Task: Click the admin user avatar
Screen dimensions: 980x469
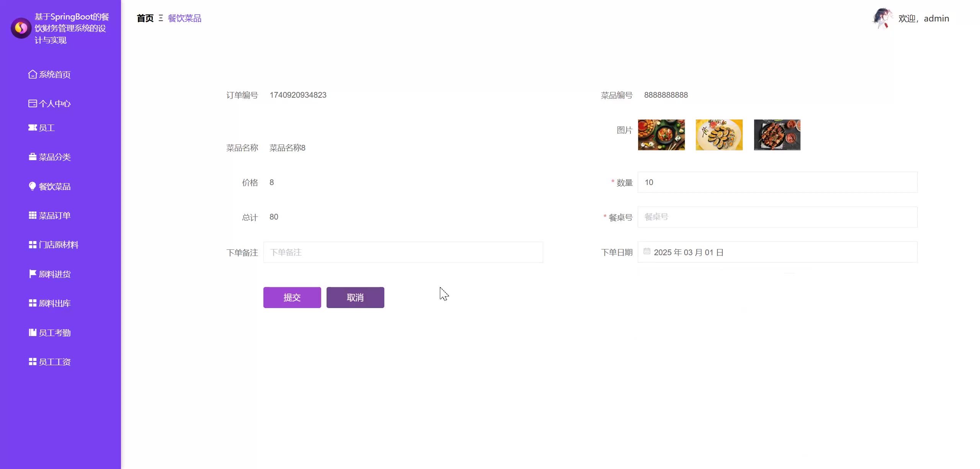Action: (x=882, y=18)
